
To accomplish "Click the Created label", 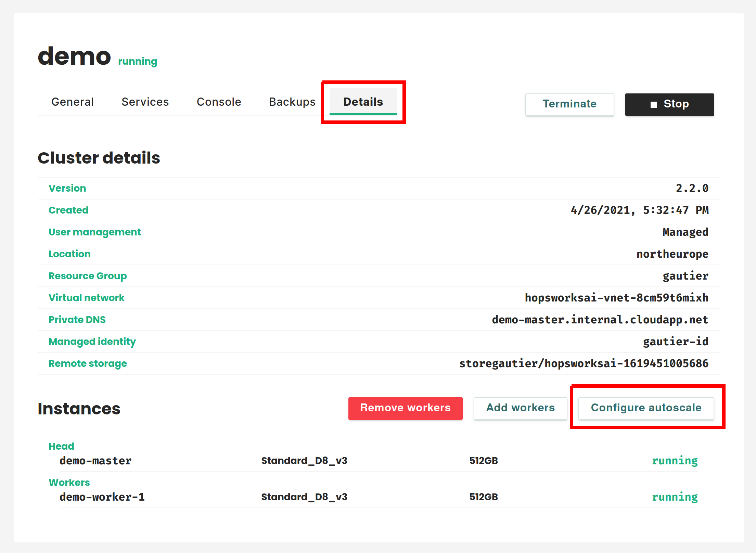I will pos(68,210).
